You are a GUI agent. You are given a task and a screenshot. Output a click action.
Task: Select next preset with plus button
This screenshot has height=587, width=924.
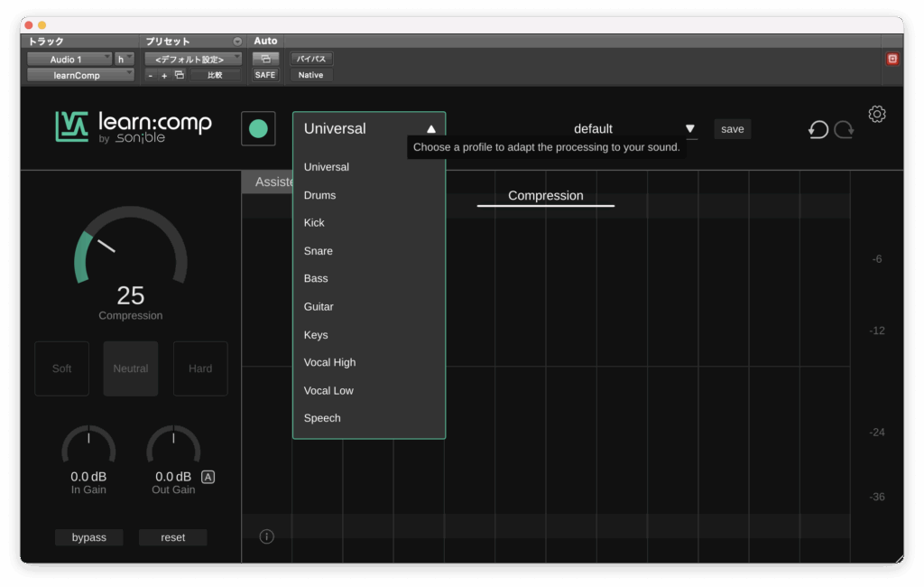point(164,76)
